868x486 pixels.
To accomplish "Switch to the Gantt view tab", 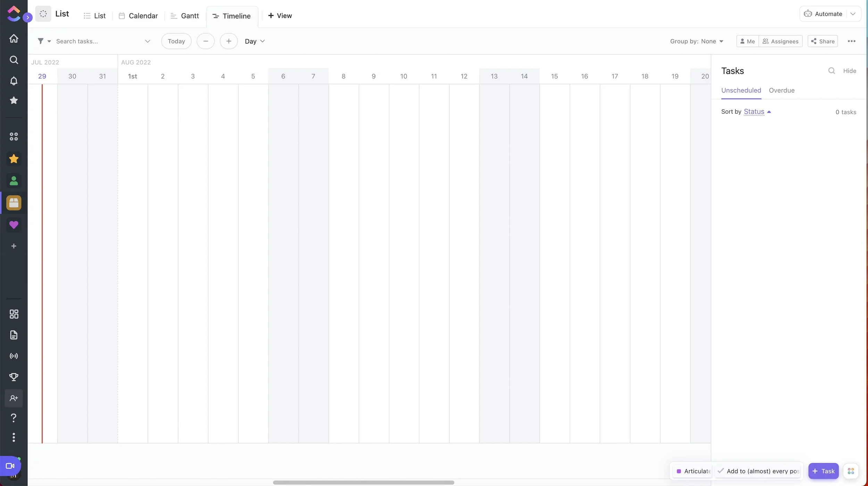I will (185, 16).
